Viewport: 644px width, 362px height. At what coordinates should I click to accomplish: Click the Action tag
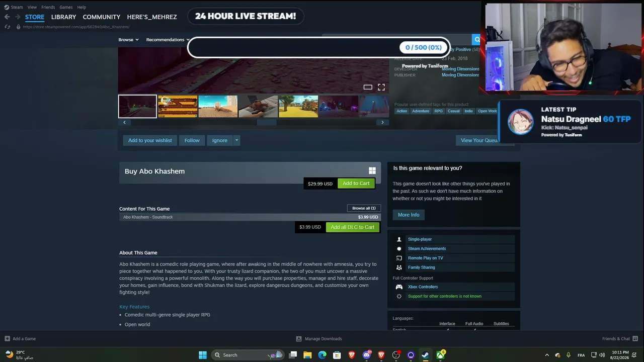[401, 111]
